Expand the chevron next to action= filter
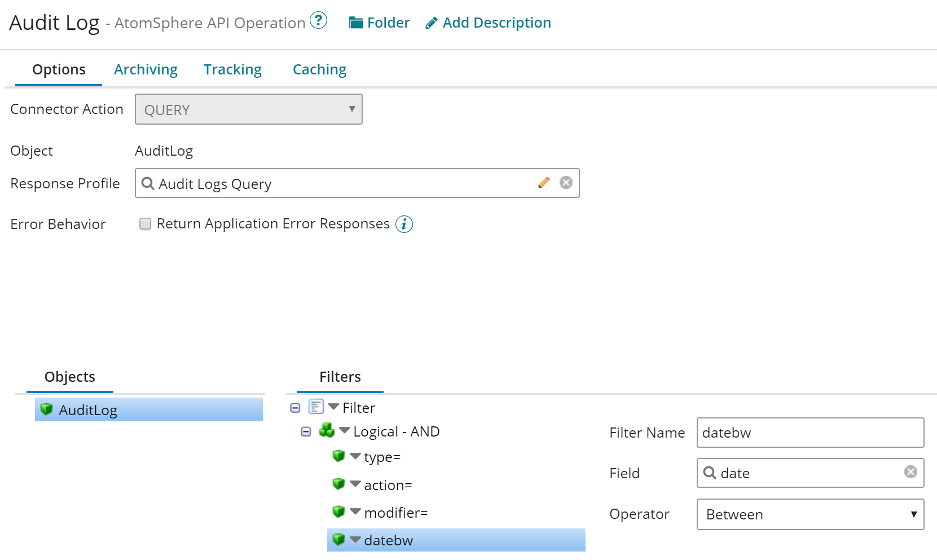 [355, 483]
